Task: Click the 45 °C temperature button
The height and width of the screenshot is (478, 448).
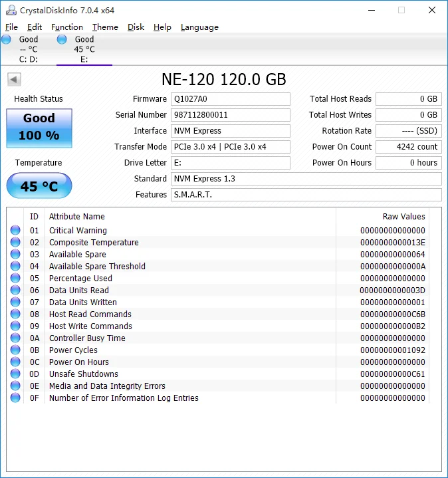Action: pyautogui.click(x=39, y=185)
